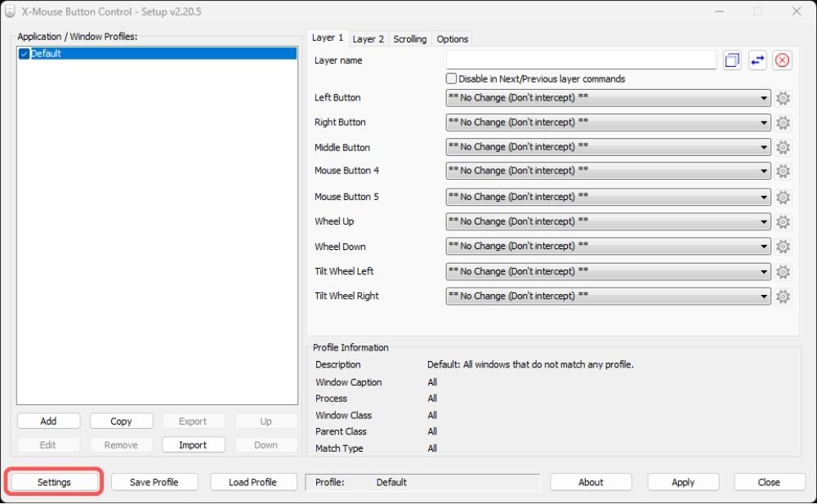Open the Left Button gear settings
The height and width of the screenshot is (504, 817).
point(783,98)
